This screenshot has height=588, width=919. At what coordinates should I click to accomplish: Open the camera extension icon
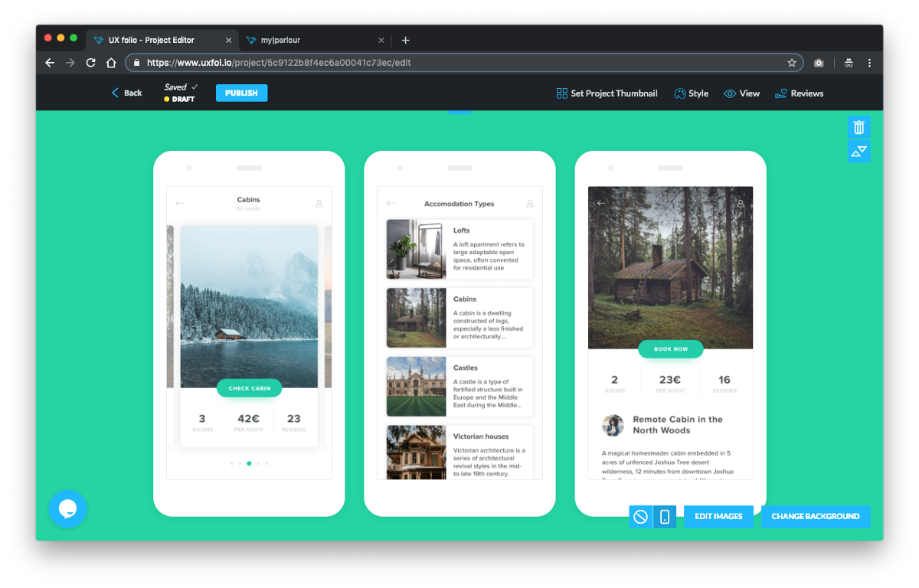[819, 63]
